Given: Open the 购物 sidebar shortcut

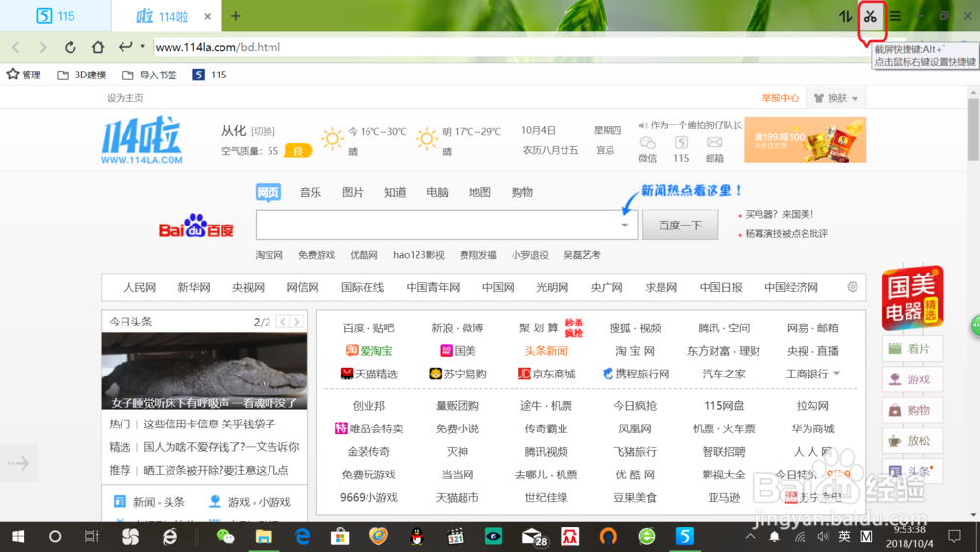Looking at the screenshot, I should coord(911,410).
